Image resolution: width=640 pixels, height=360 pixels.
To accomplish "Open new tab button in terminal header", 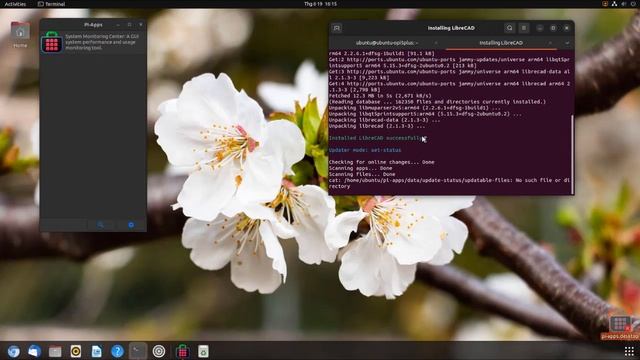I will click(x=337, y=28).
